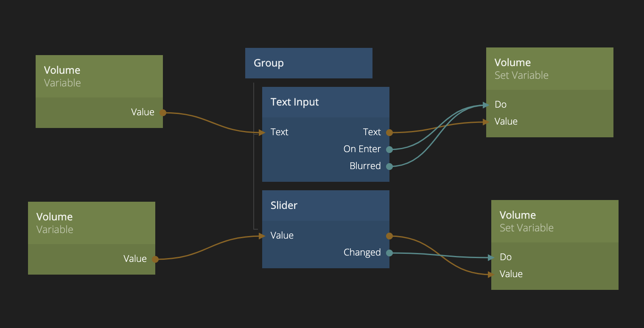Click the Text input arrow on Text Input node
This screenshot has width=644, height=328.
point(263,133)
